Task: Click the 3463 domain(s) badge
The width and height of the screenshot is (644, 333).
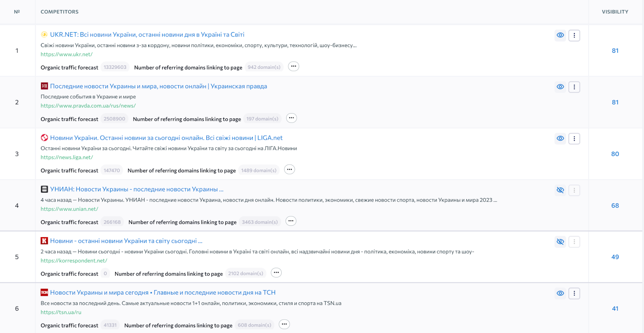Action: [260, 222]
